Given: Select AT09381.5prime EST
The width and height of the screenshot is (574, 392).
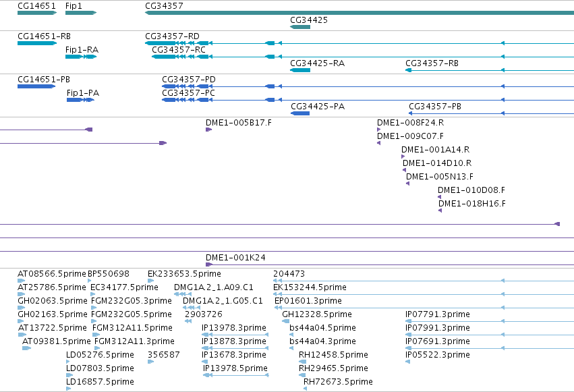Looking at the screenshot, I should pos(26,348).
